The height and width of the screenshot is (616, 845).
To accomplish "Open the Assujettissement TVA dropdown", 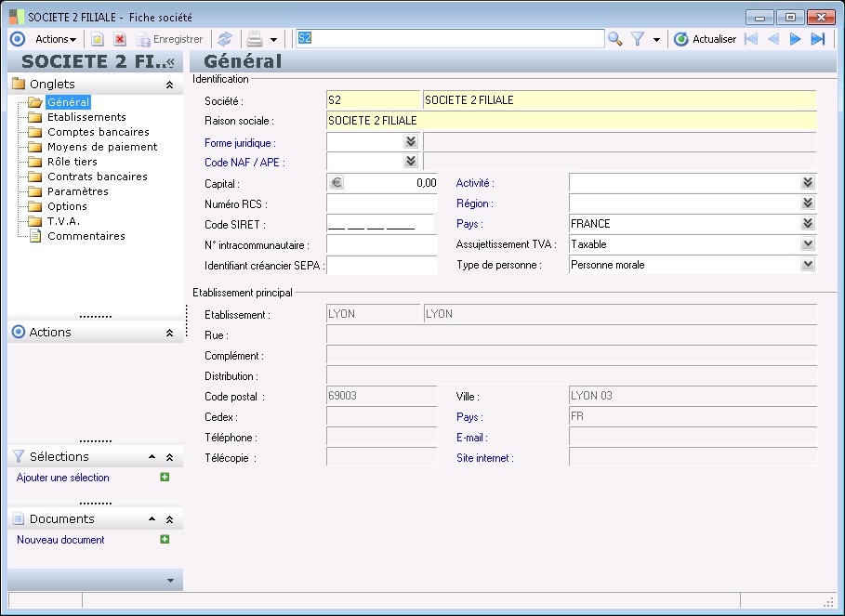I will pos(808,244).
